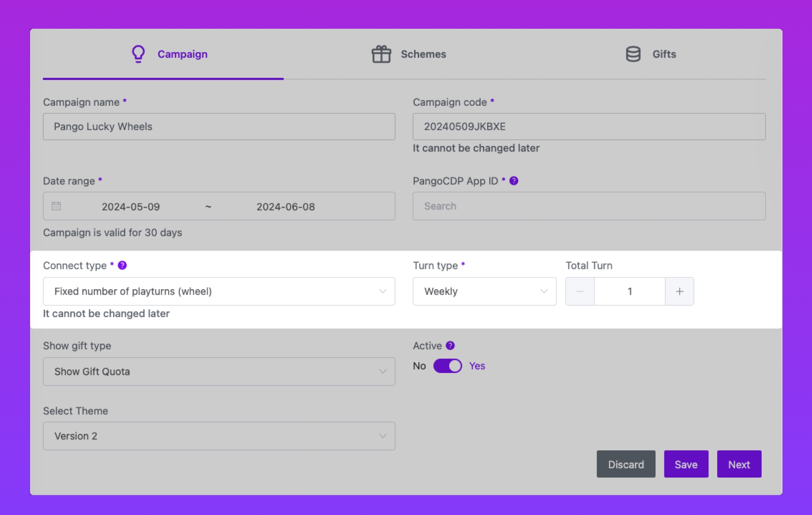
Task: Switch to the Gifts tab
Action: (x=664, y=54)
